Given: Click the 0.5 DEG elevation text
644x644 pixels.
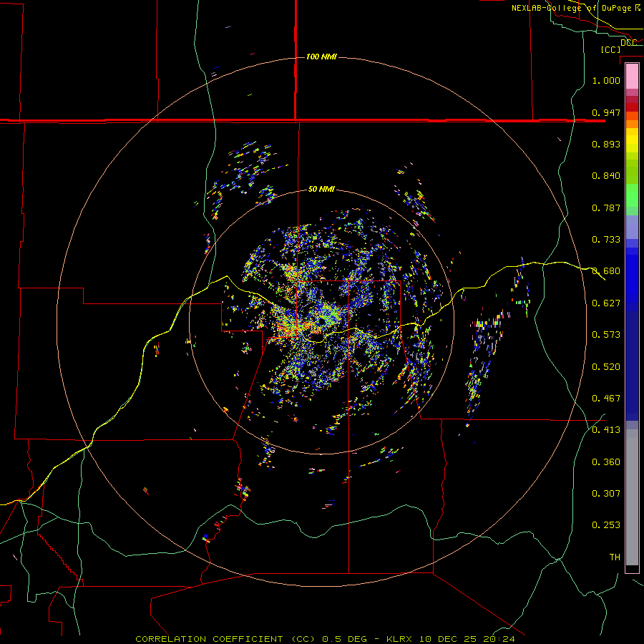Looking at the screenshot, I should (x=344, y=639).
